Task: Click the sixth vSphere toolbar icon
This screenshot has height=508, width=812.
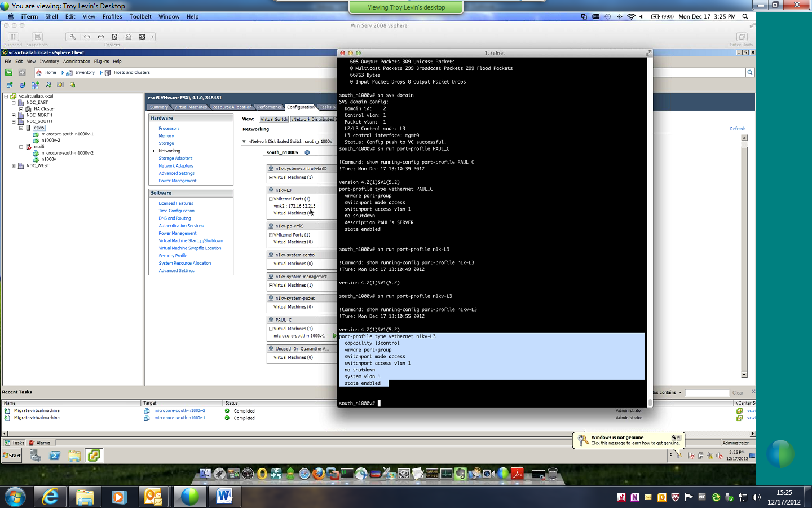Action: 72,85
